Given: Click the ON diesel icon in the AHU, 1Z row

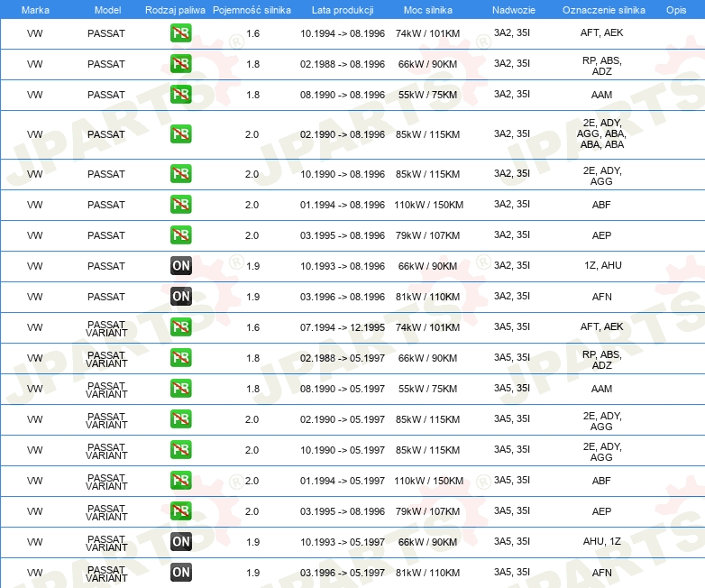Looking at the screenshot, I should 180,542.
